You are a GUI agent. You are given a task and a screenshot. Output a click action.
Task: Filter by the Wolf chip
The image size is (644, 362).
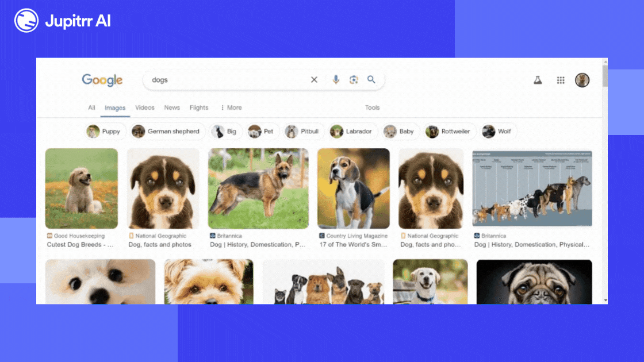click(x=498, y=132)
